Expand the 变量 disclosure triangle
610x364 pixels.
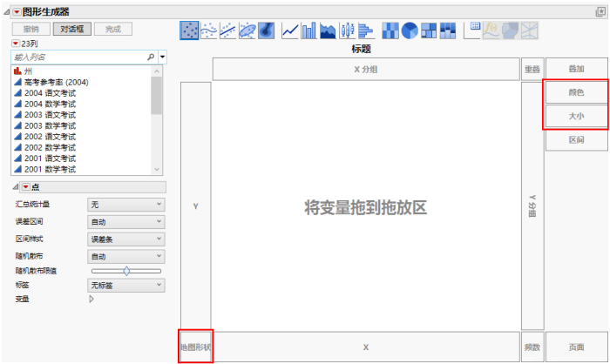click(x=91, y=299)
